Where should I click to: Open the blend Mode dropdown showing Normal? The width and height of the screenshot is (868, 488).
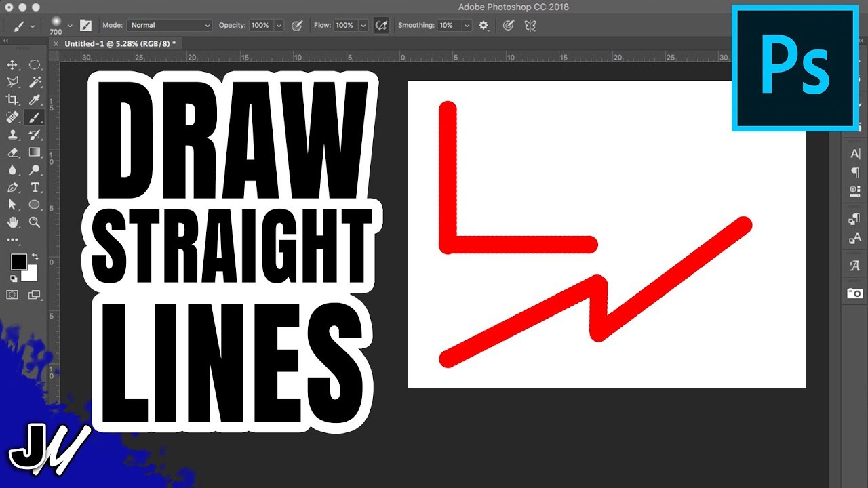pos(168,25)
